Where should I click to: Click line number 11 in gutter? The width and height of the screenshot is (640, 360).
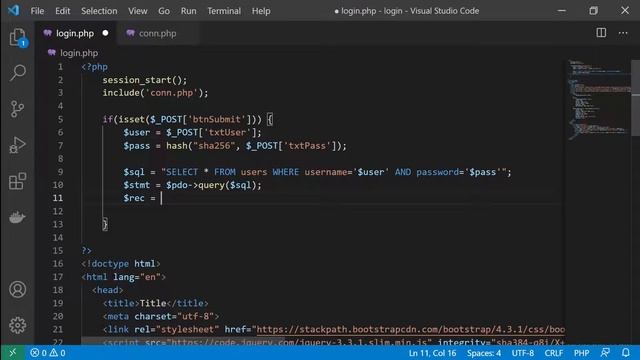tap(58, 198)
